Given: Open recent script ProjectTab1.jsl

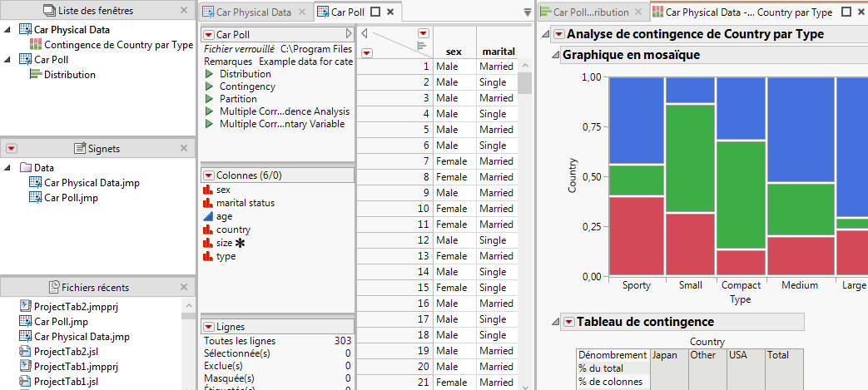Looking at the screenshot, I should 67,381.
